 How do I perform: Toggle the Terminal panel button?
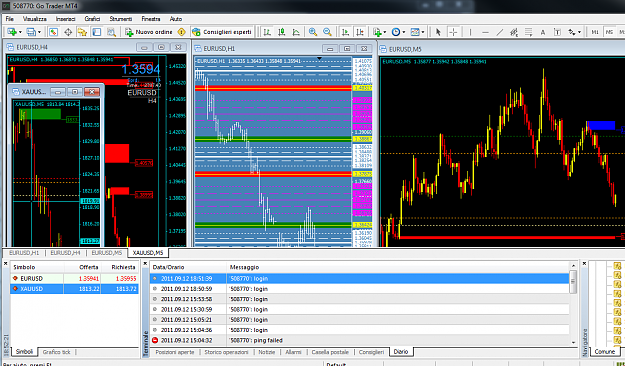click(x=96, y=32)
